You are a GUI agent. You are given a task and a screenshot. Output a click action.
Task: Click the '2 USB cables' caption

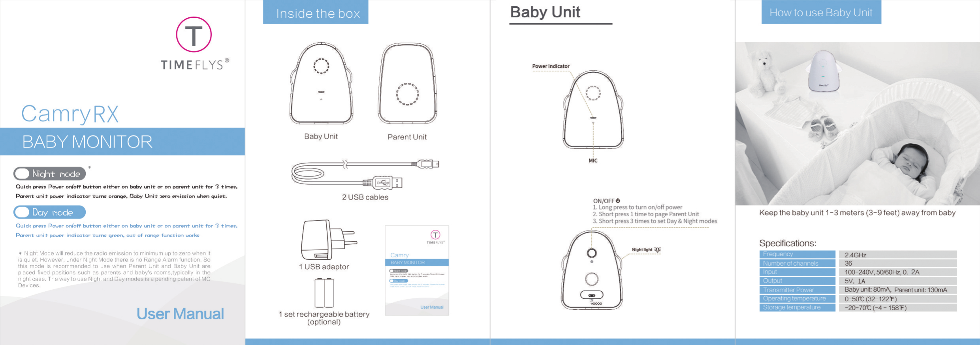click(365, 197)
